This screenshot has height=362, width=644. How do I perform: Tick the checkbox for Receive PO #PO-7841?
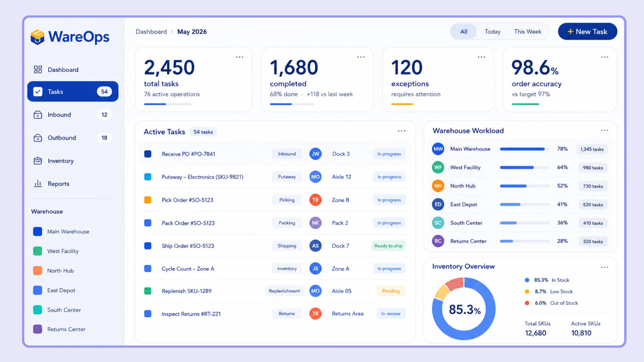[x=148, y=154]
